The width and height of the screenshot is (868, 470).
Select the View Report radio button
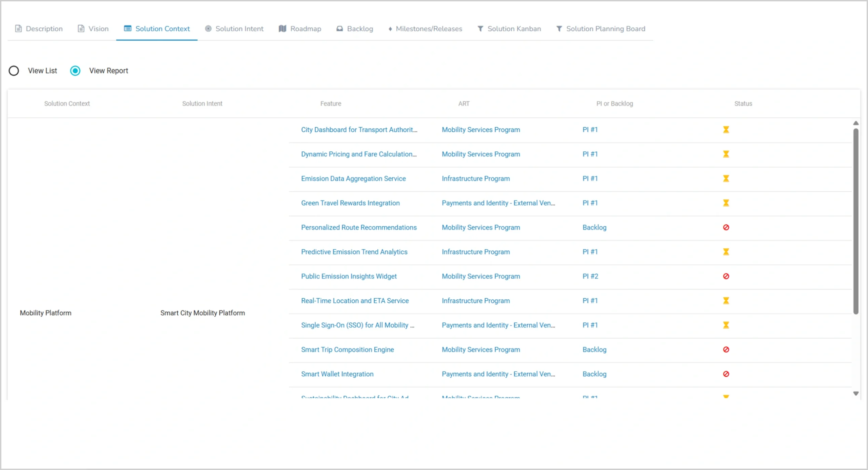(x=75, y=71)
